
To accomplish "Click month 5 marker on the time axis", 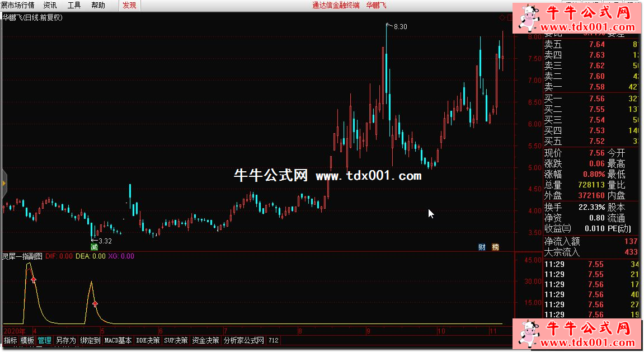I will click(x=103, y=331).
